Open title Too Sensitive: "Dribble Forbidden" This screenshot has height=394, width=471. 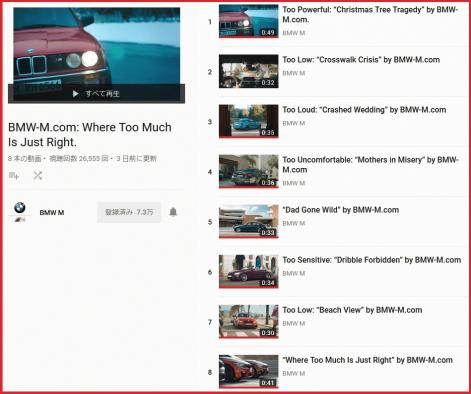coord(372,260)
